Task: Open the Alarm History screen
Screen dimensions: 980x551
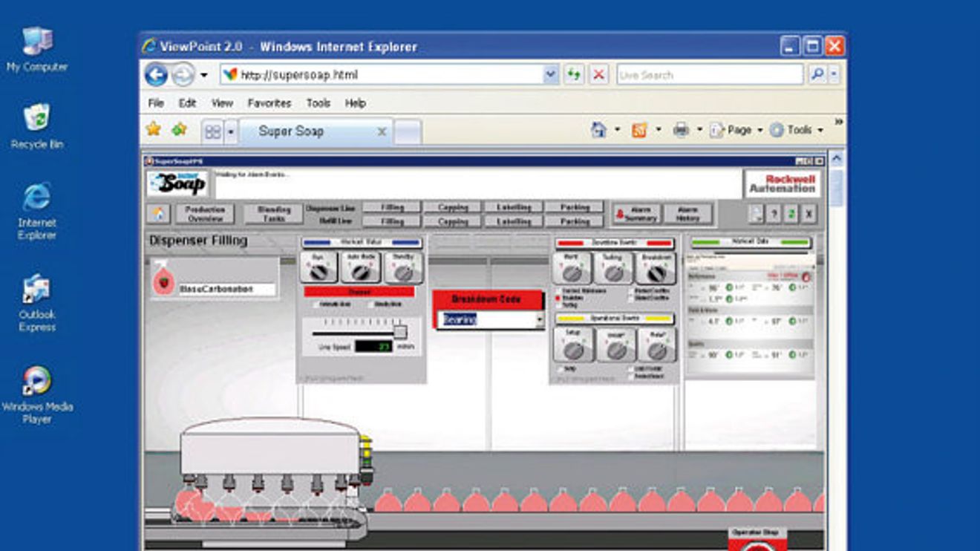Action: (688, 214)
